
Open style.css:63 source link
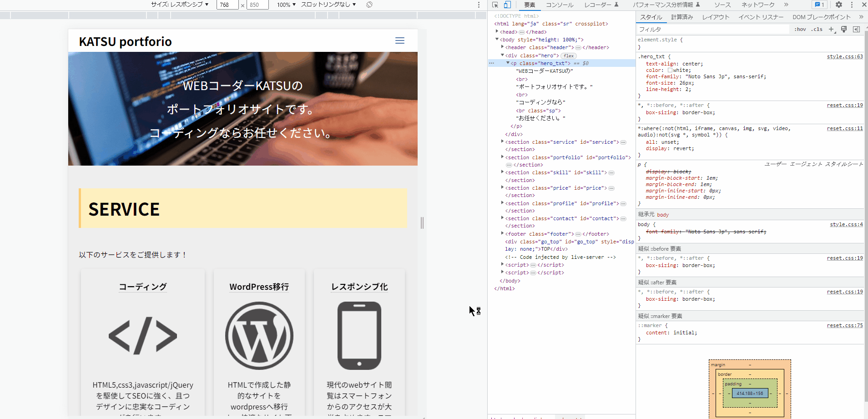[x=845, y=56]
